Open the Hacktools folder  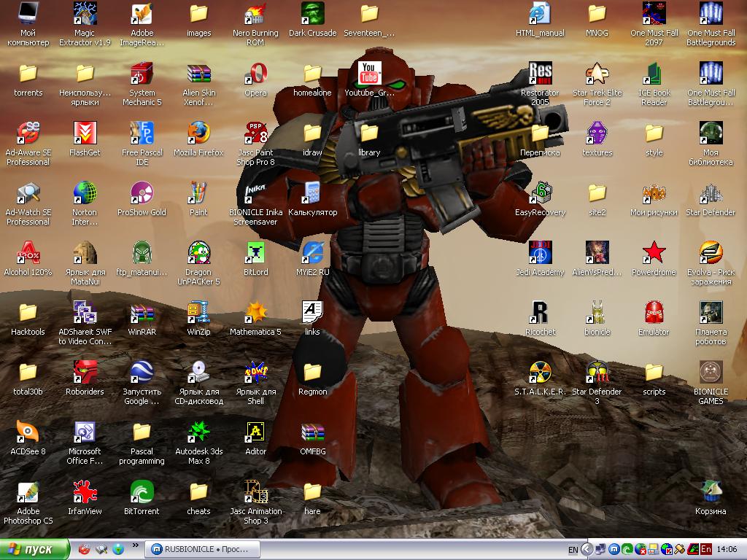(28, 312)
